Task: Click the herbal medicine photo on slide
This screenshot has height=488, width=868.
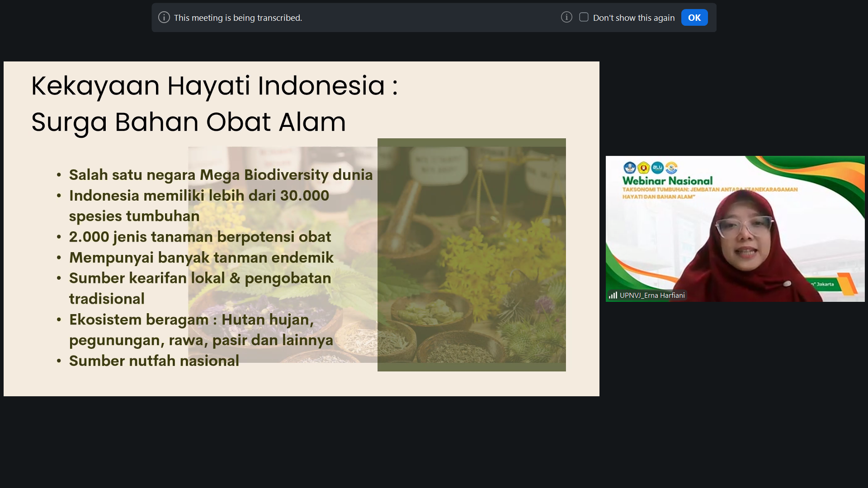Action: (471, 254)
